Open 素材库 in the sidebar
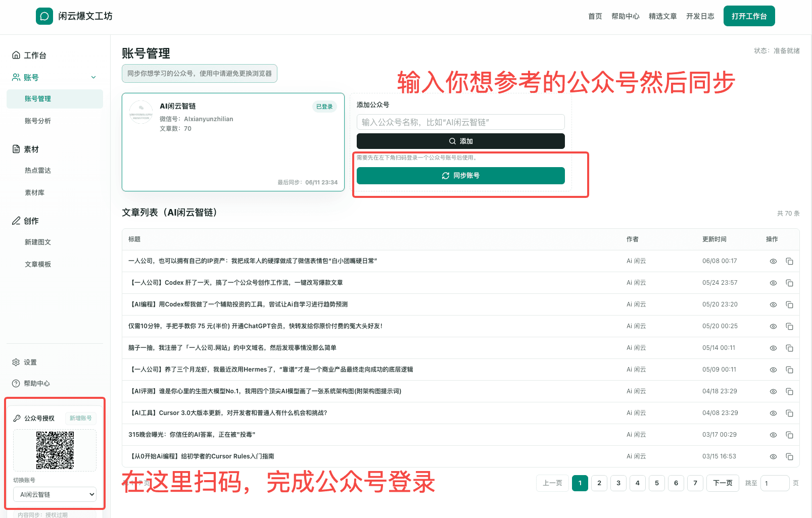 [34, 193]
